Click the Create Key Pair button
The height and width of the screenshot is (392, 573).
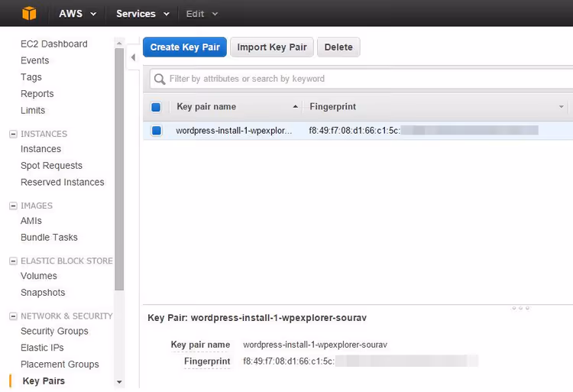coord(185,47)
